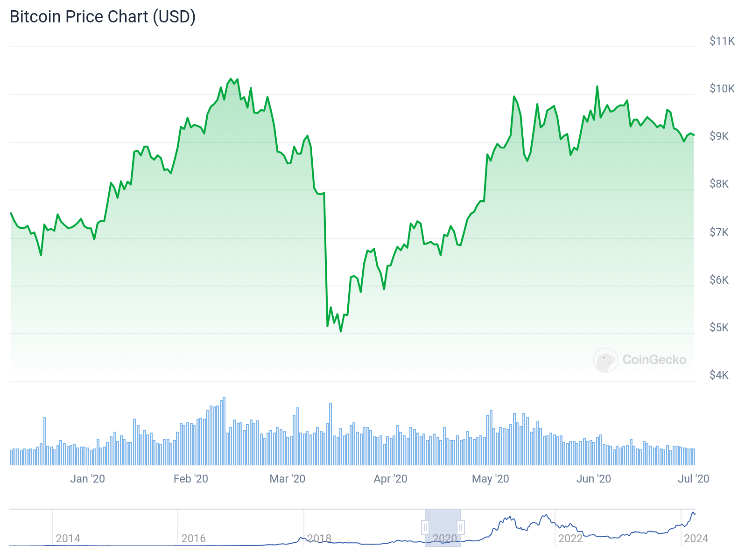Screen dimensions: 745x560
Task: Click the 2024 label in the navigator
Action: tap(696, 539)
